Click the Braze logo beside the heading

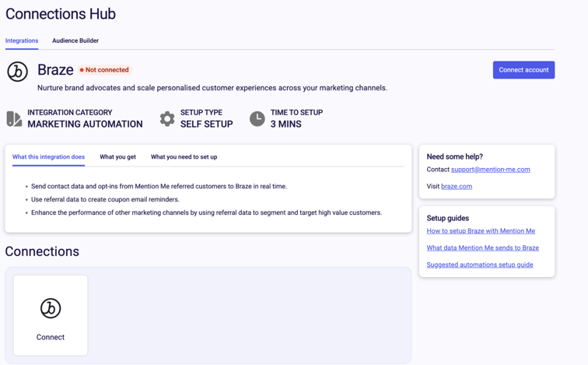coord(17,72)
